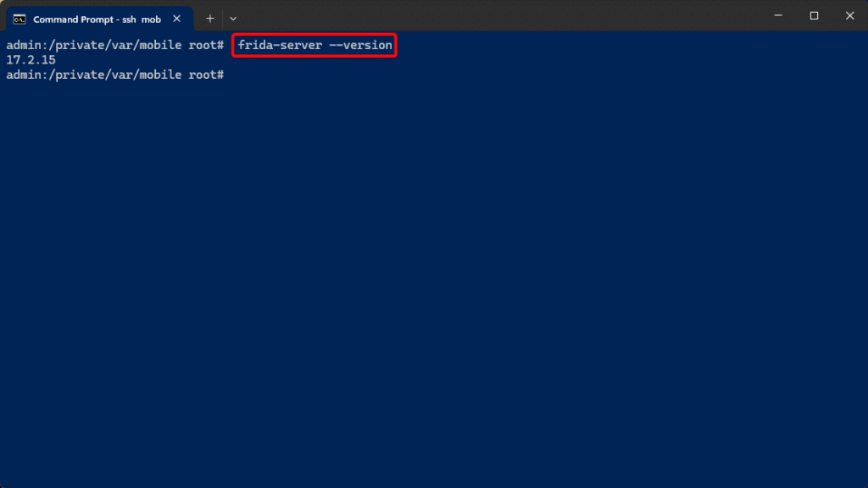The width and height of the screenshot is (868, 488).
Task: Maximize the terminal window
Action: coord(814,15)
